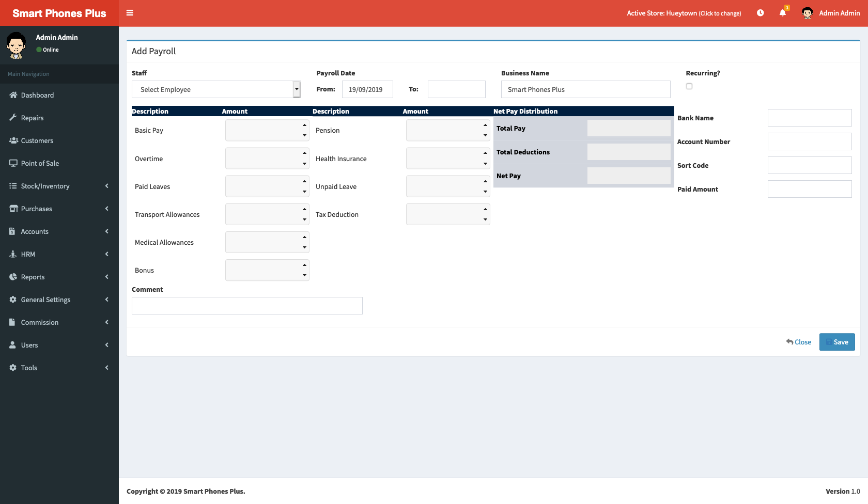868x504 pixels.
Task: Click the Sort Code input
Action: [810, 165]
